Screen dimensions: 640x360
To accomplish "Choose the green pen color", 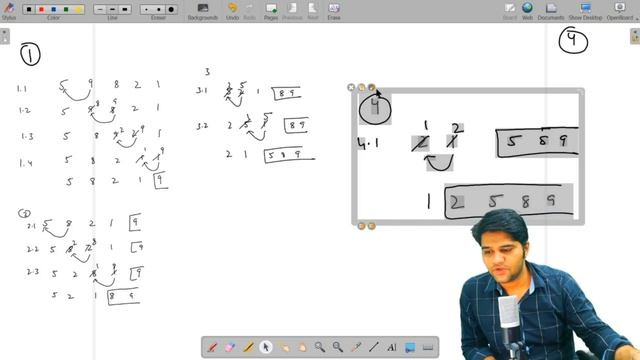I will 66,9.
